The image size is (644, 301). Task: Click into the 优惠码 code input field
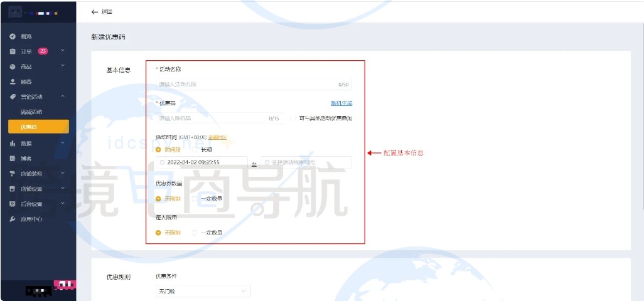[219, 118]
